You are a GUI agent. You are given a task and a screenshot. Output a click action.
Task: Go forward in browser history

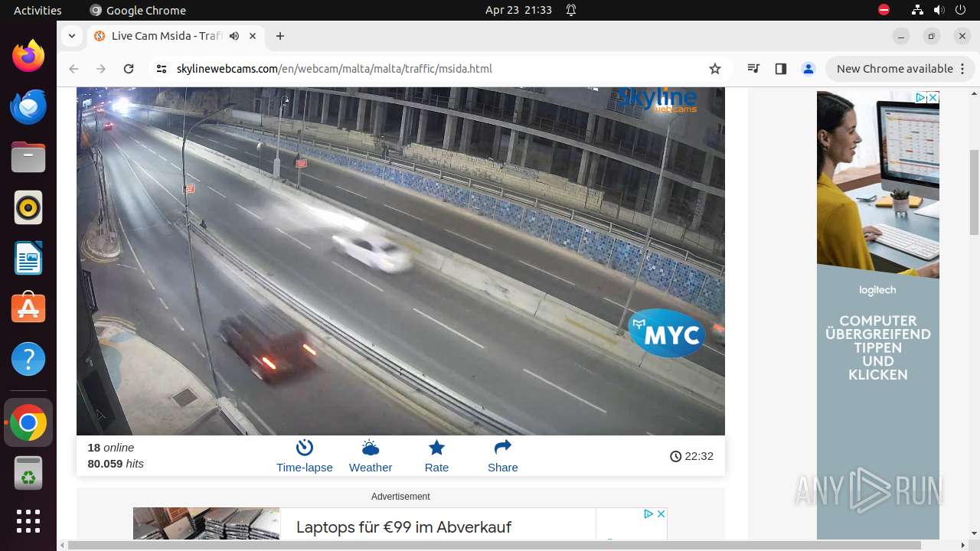point(101,69)
